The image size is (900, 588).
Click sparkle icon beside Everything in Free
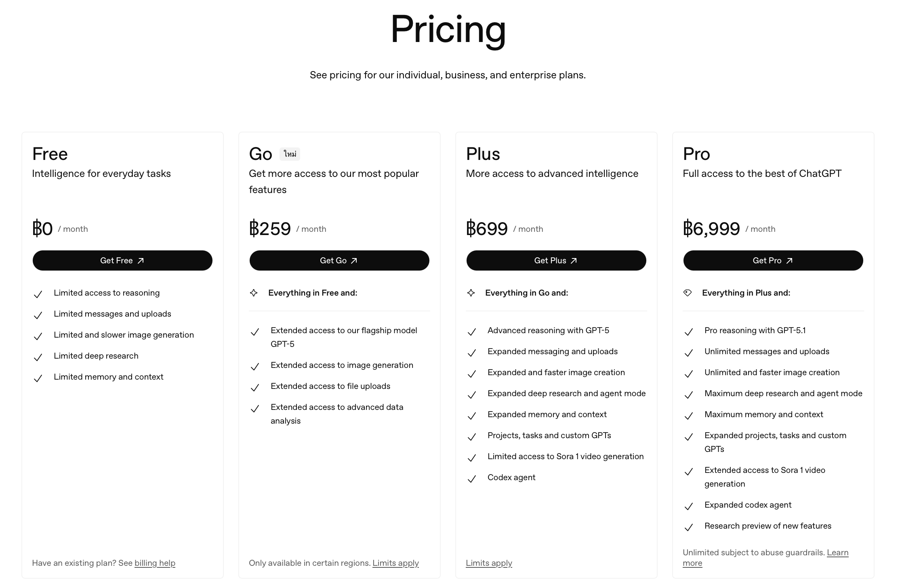(254, 293)
